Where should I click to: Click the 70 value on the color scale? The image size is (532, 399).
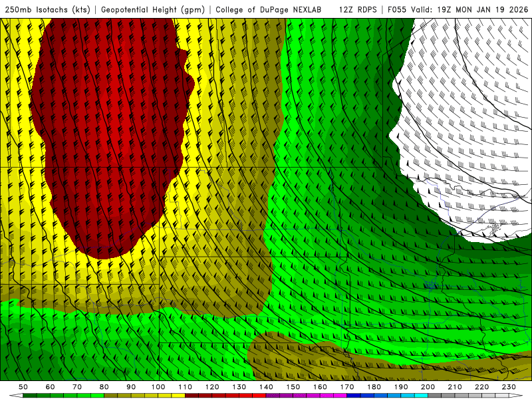point(77,387)
